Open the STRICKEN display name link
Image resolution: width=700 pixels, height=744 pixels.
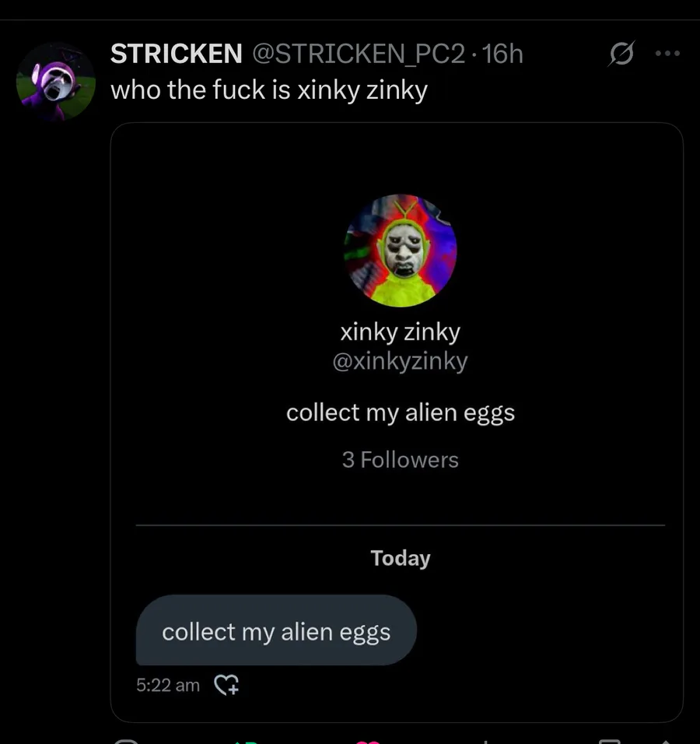(x=177, y=53)
